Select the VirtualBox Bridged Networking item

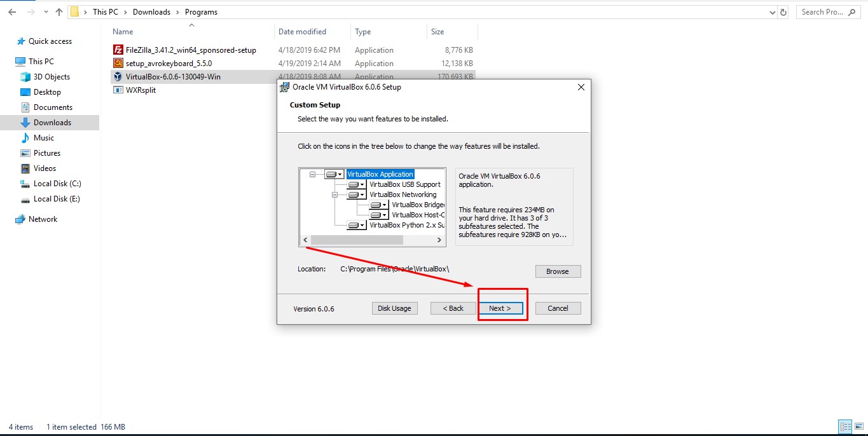pyautogui.click(x=418, y=205)
